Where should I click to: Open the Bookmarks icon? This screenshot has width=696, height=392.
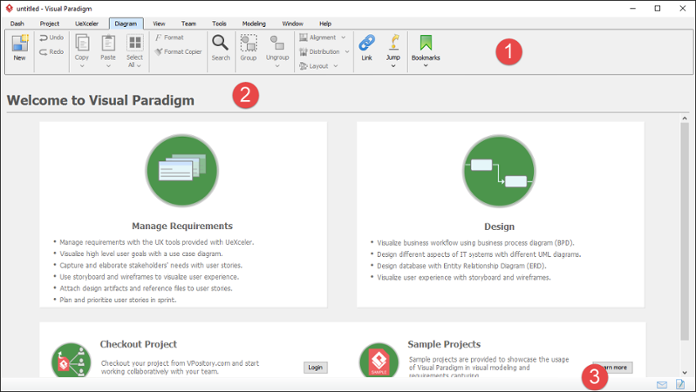coord(426,43)
